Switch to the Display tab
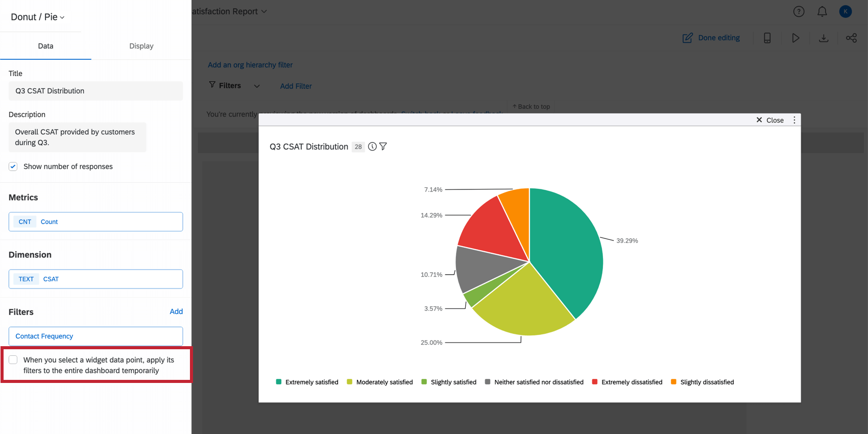The width and height of the screenshot is (868, 434). [x=141, y=46]
